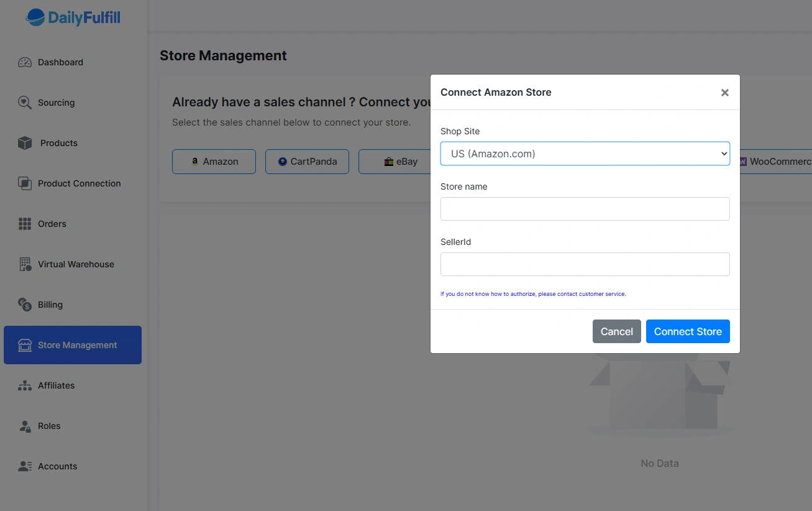Click the Affiliates hierarchy icon

pyautogui.click(x=25, y=385)
